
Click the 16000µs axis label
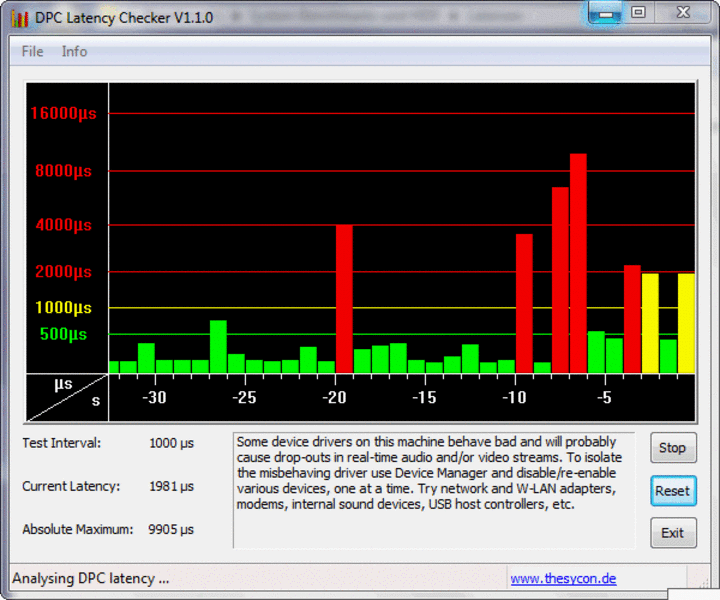click(63, 113)
